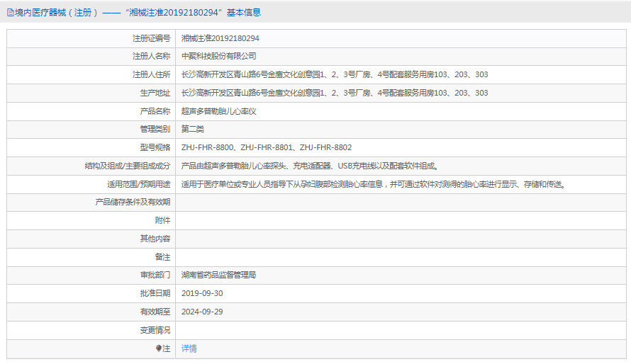Select the intended use text starting 适用于医疗单位
631x364 pixels.
(374, 184)
